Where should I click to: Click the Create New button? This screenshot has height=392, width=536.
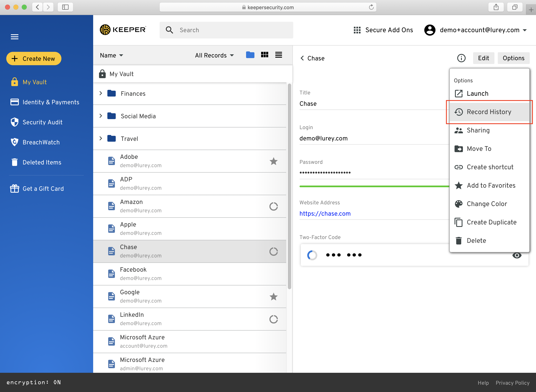point(34,58)
